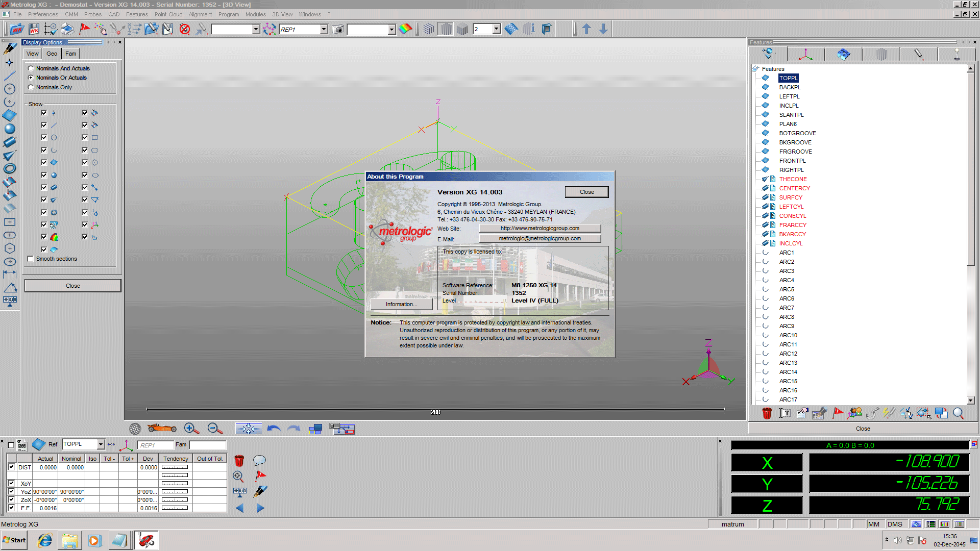Uncheck the DIST row checkbox
The width and height of the screenshot is (980, 551).
(x=11, y=467)
